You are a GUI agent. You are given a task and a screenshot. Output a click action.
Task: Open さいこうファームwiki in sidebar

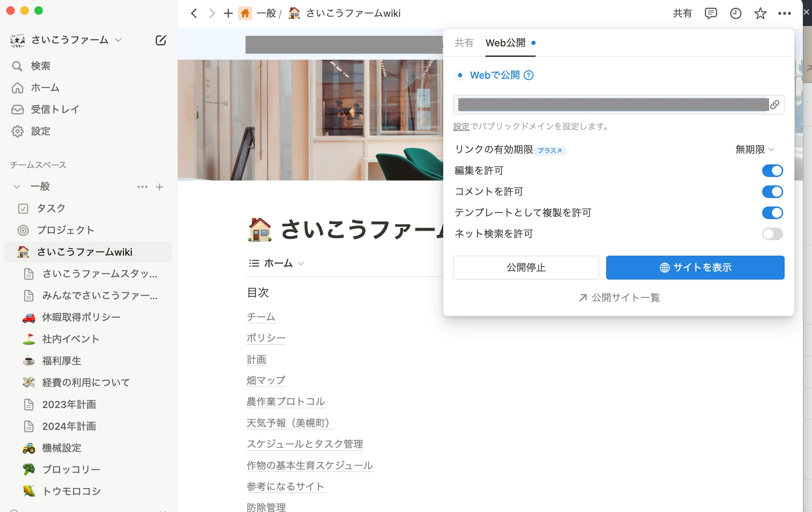pos(88,252)
